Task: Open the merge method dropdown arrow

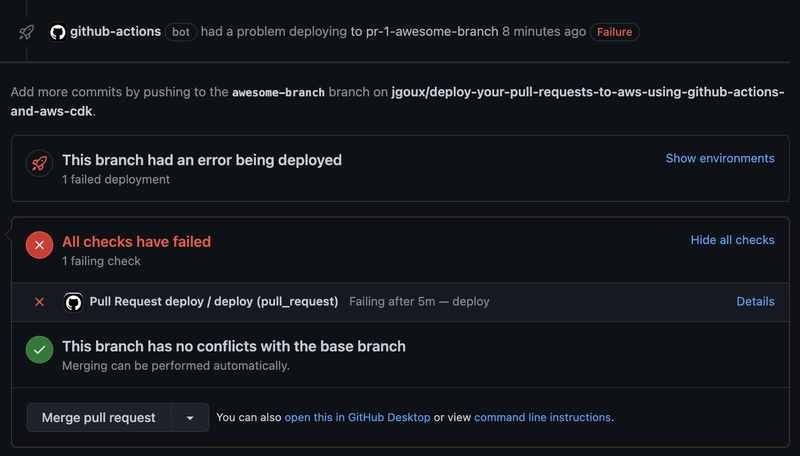Action: pyautogui.click(x=190, y=418)
